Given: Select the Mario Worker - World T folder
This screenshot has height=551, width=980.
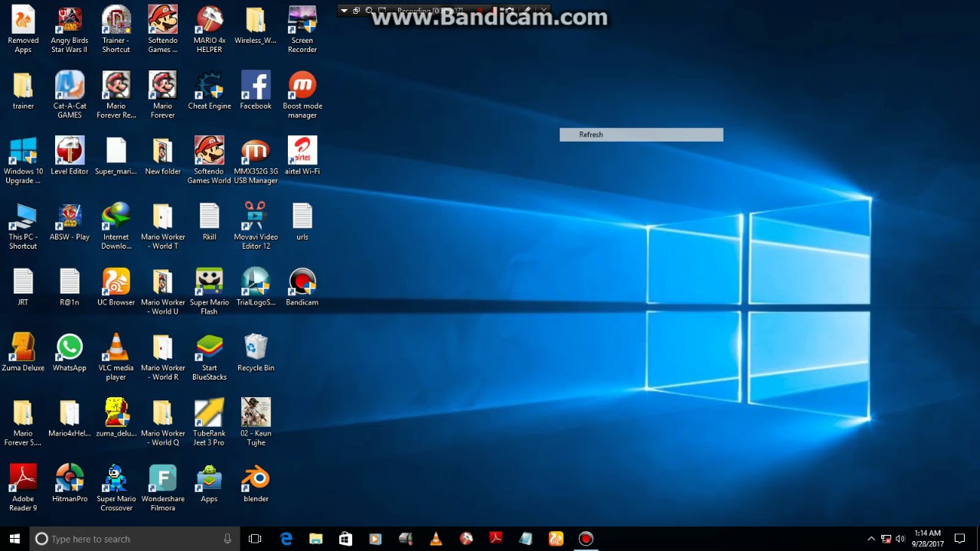Looking at the screenshot, I should [x=163, y=227].
